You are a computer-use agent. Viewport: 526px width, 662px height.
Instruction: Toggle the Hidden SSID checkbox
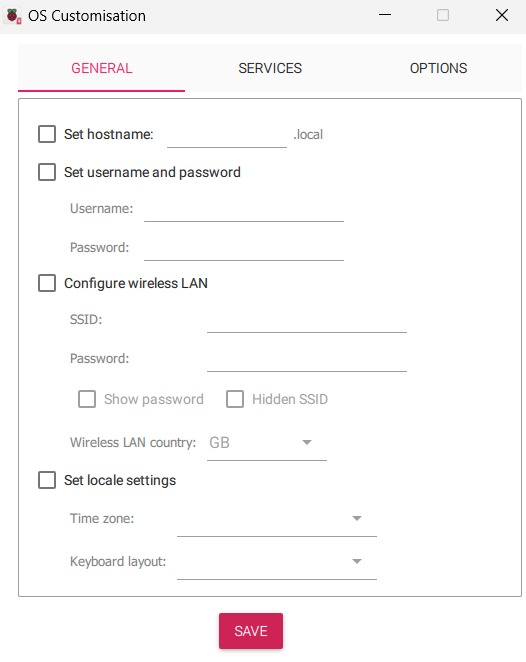[x=235, y=399]
